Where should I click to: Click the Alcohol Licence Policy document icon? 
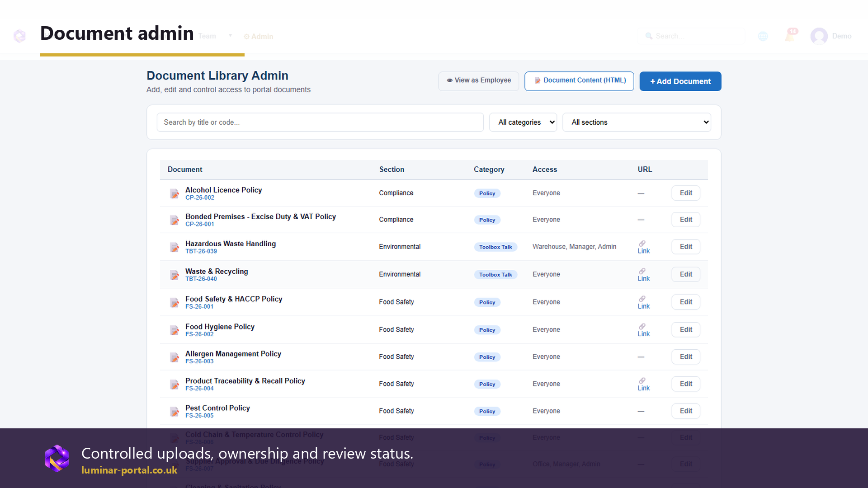(175, 193)
